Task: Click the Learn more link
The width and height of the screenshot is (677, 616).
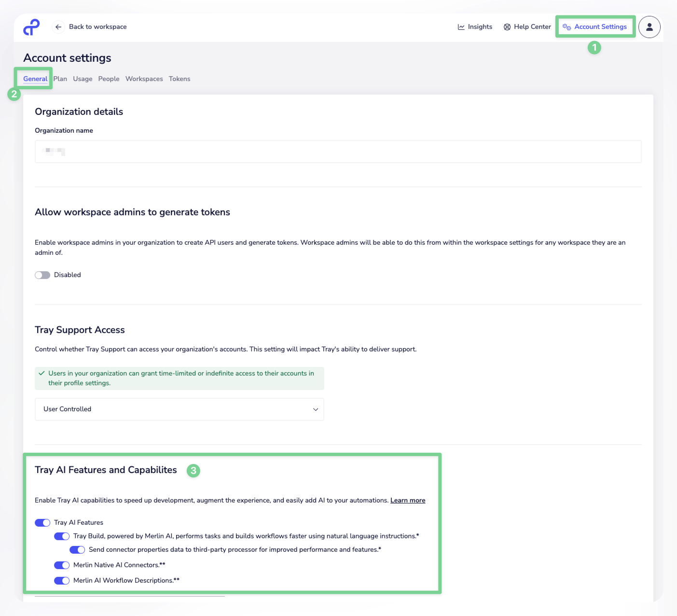Action: (408, 501)
